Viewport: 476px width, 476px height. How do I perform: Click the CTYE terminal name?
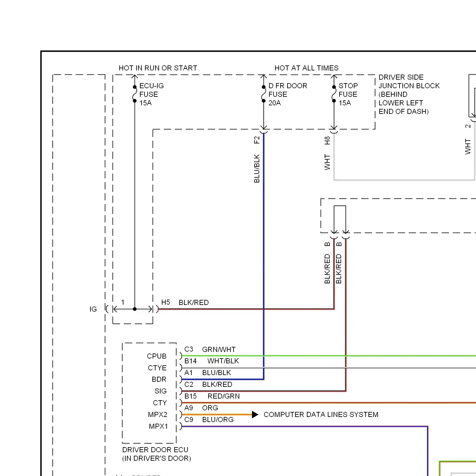157,368
